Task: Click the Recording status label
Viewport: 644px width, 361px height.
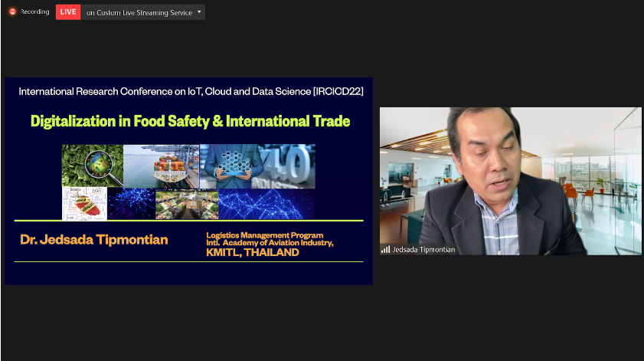Action: tap(34, 12)
